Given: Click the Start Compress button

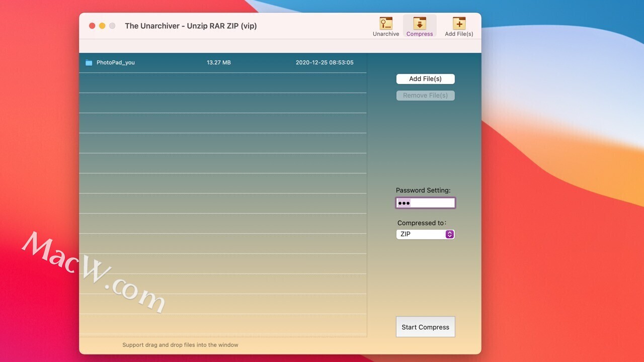Looking at the screenshot, I should [x=426, y=327].
